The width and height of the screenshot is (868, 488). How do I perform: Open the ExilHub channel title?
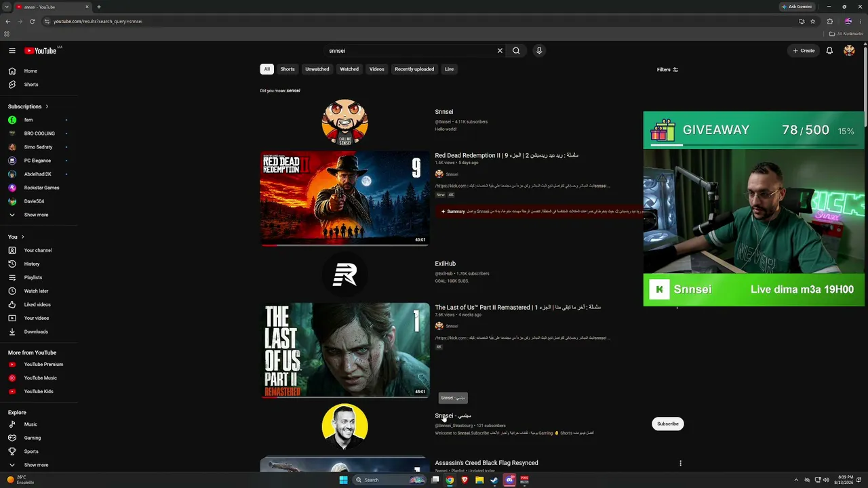(445, 264)
